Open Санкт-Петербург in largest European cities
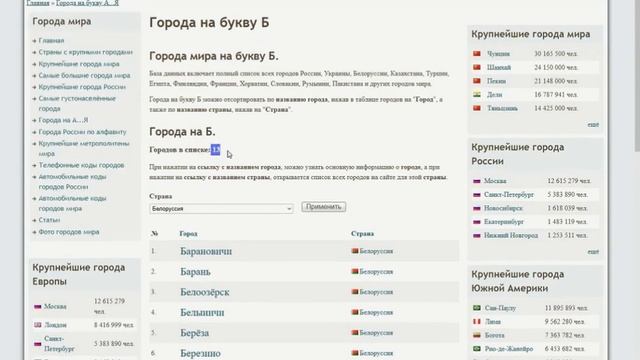 [x=59, y=344]
